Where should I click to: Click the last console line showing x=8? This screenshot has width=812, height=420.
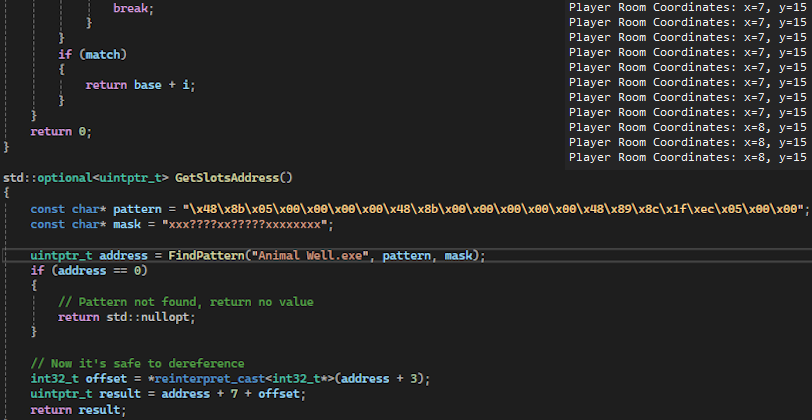tap(687, 157)
